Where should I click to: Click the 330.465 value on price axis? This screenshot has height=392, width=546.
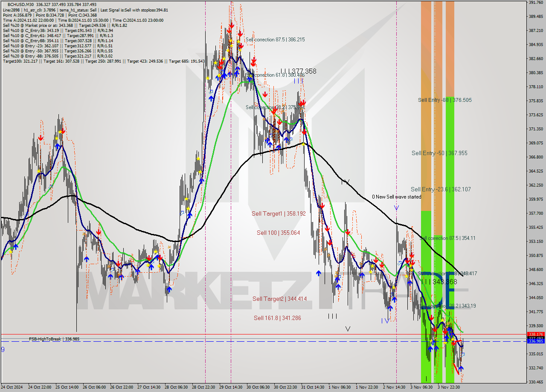[536, 382]
